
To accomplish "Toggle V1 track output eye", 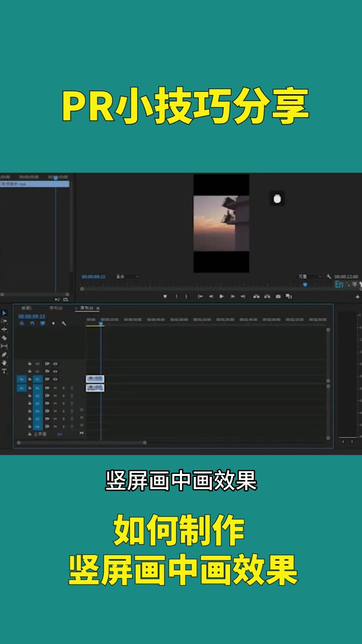I will pyautogui.click(x=55, y=379).
